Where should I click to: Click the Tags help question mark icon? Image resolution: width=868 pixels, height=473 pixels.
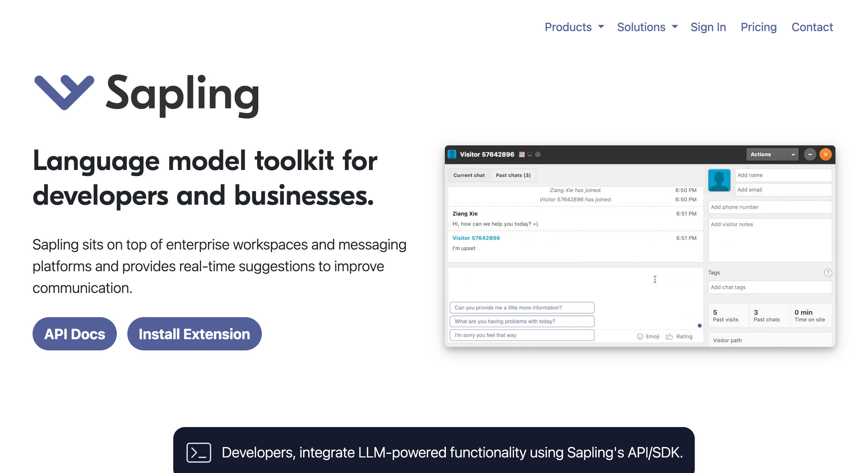(x=827, y=273)
